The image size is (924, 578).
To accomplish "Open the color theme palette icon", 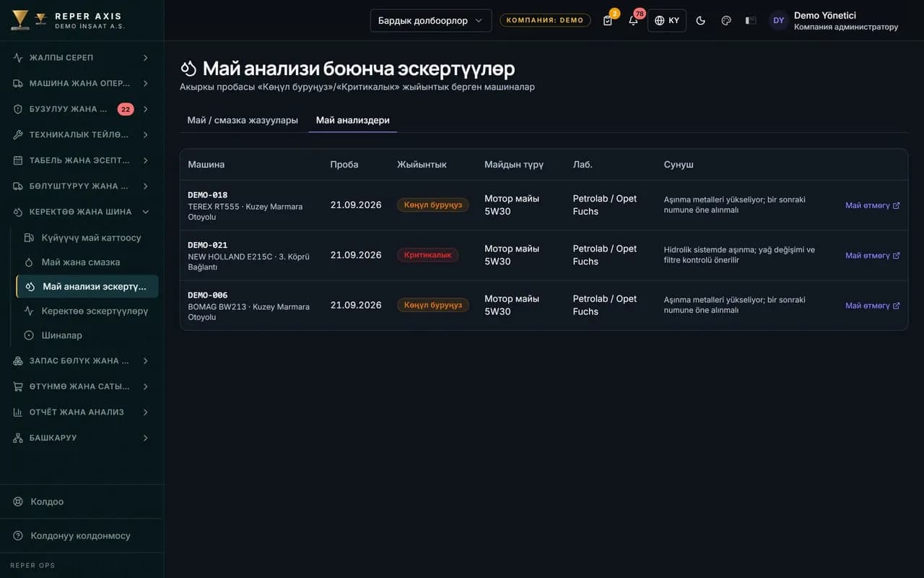I will click(726, 20).
